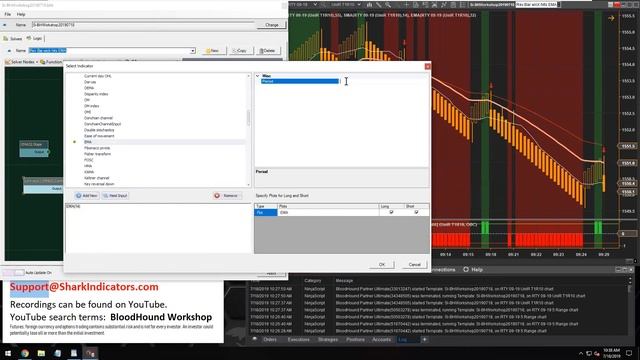Click the plus tab to add new tab

(424, 340)
